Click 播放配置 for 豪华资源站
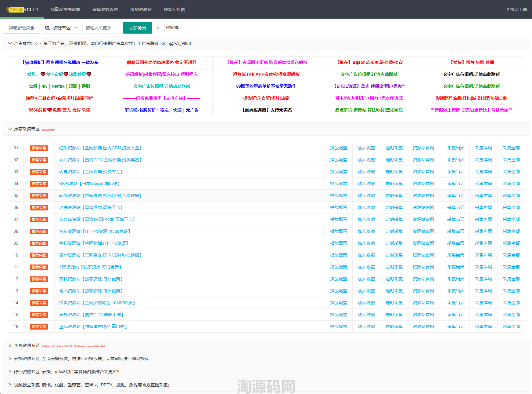532x394 pixels. point(339,255)
